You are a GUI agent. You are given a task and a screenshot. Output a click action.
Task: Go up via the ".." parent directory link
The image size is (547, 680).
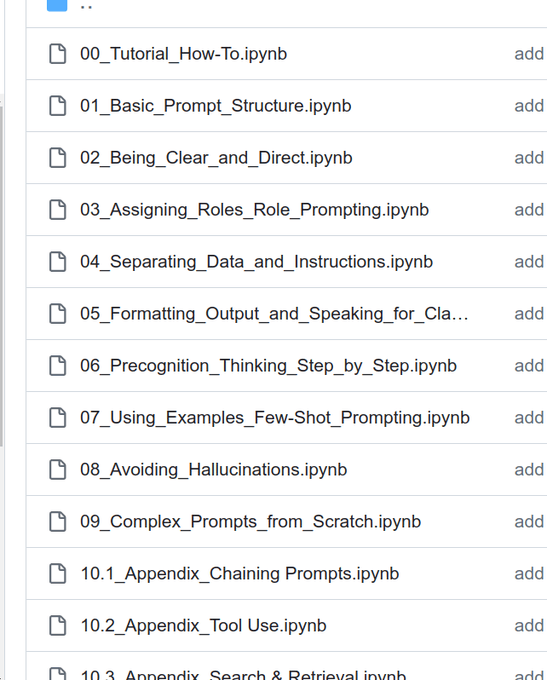click(86, 6)
